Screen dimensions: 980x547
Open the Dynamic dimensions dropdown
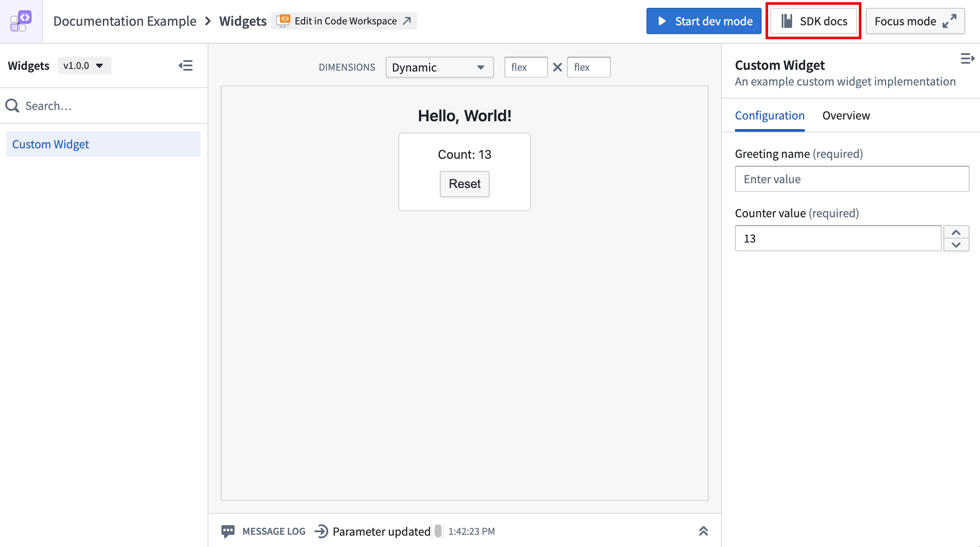tap(439, 67)
